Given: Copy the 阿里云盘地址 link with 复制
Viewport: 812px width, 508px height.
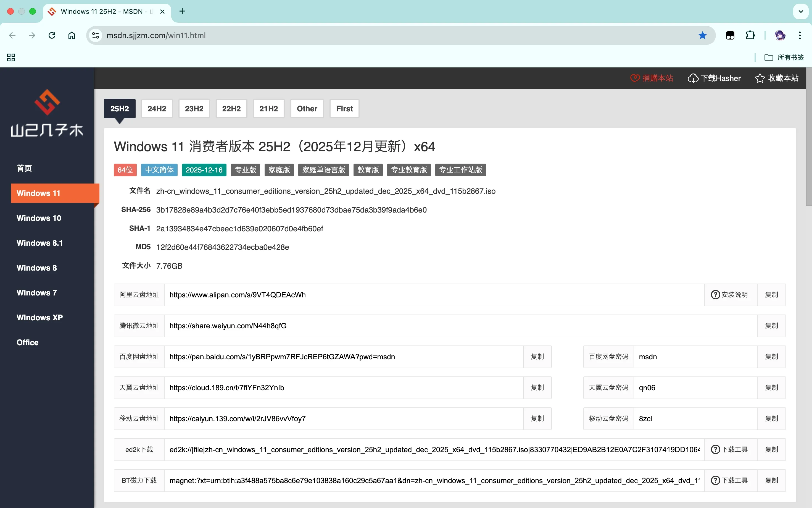Looking at the screenshot, I should pyautogui.click(x=771, y=295).
